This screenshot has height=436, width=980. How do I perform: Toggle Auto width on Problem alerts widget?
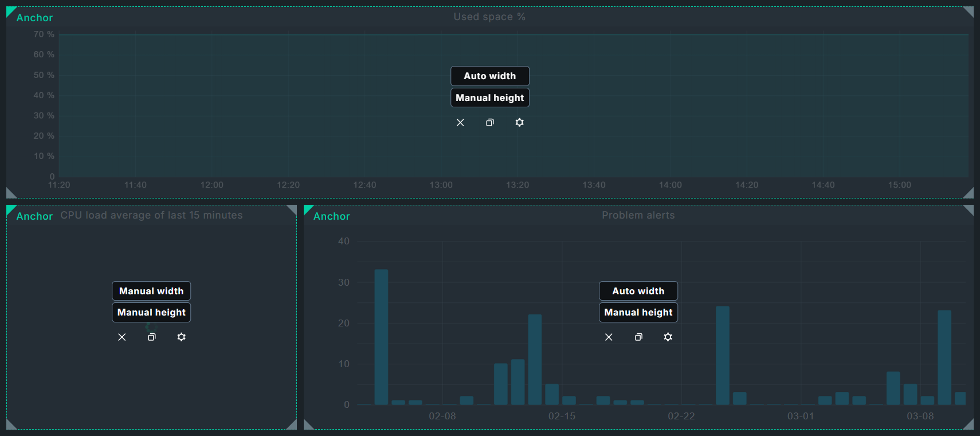638,291
